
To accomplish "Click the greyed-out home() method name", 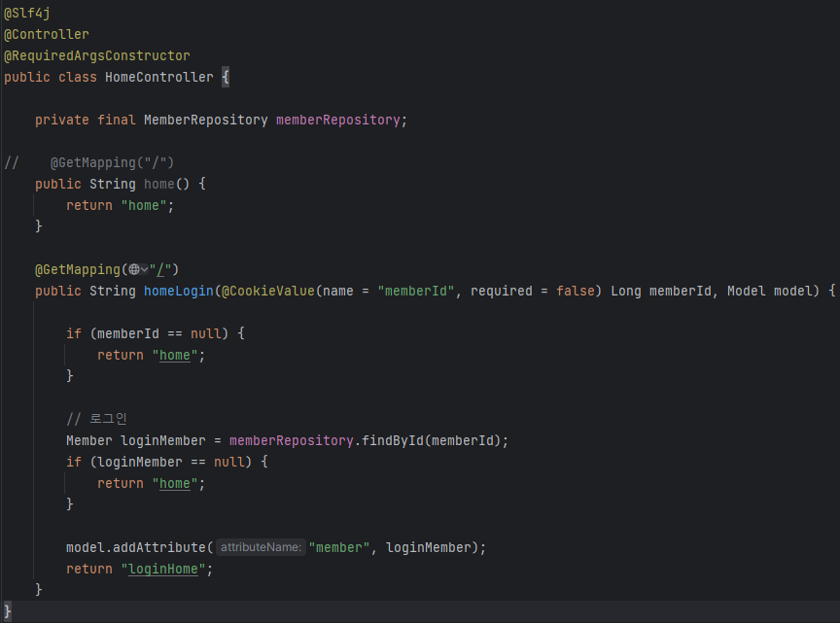I will 159,184.
